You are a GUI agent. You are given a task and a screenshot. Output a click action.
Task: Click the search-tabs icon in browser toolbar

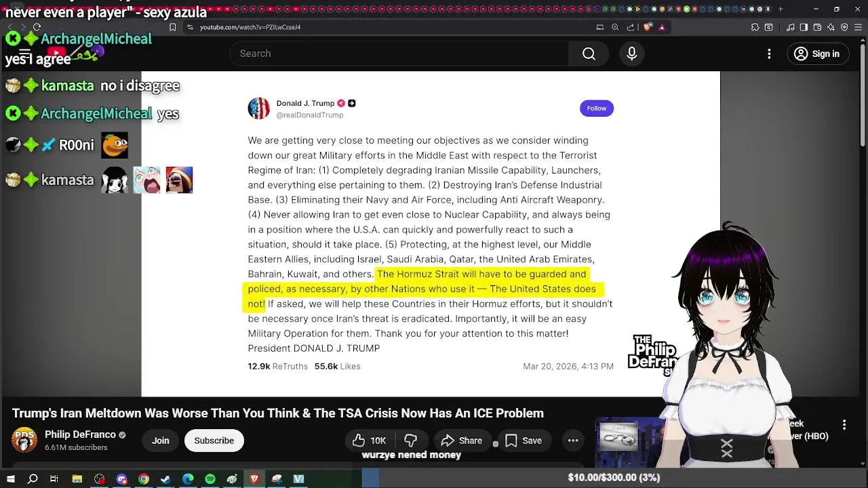768,27
